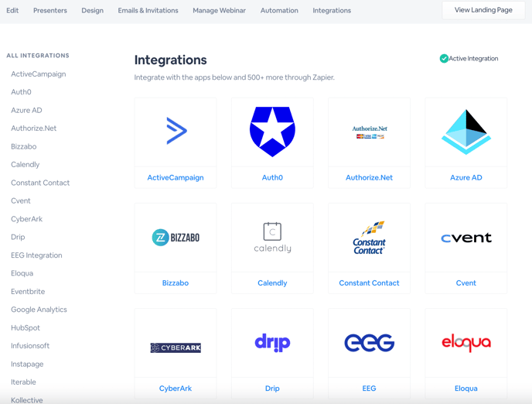Click the ALL INTEGRATIONS sidebar heading

coord(38,56)
